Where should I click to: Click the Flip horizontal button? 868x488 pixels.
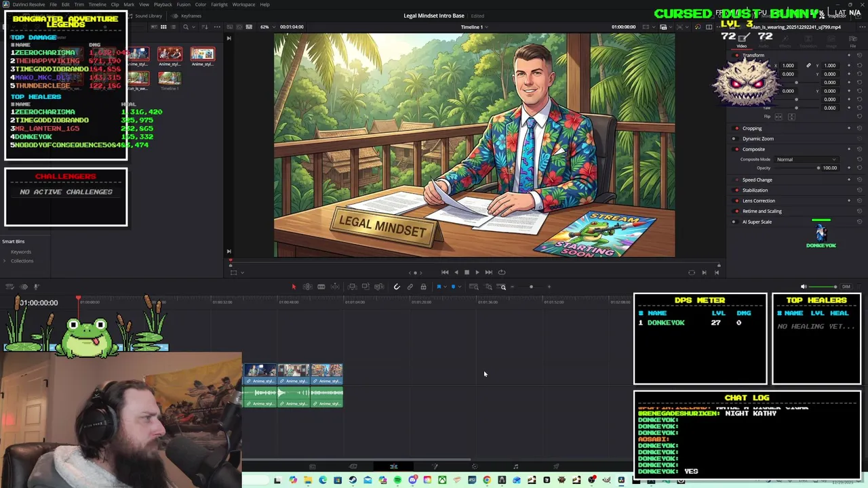click(779, 117)
